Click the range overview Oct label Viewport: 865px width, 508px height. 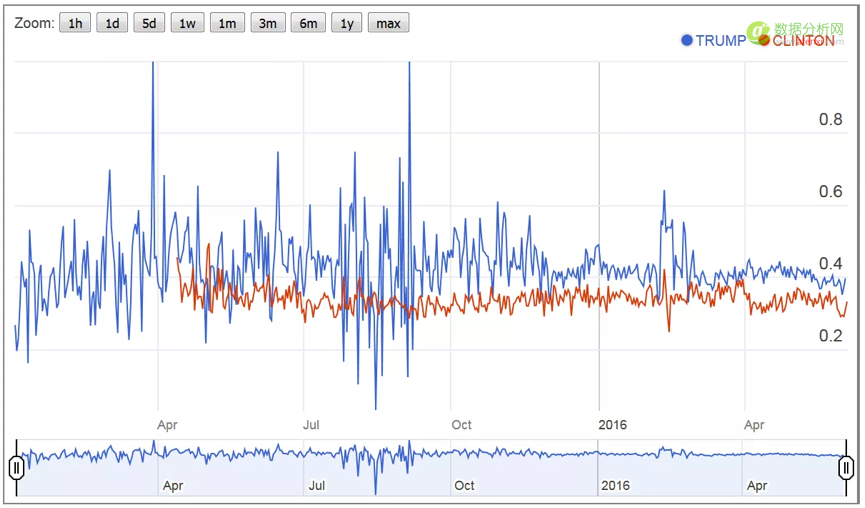tap(464, 485)
